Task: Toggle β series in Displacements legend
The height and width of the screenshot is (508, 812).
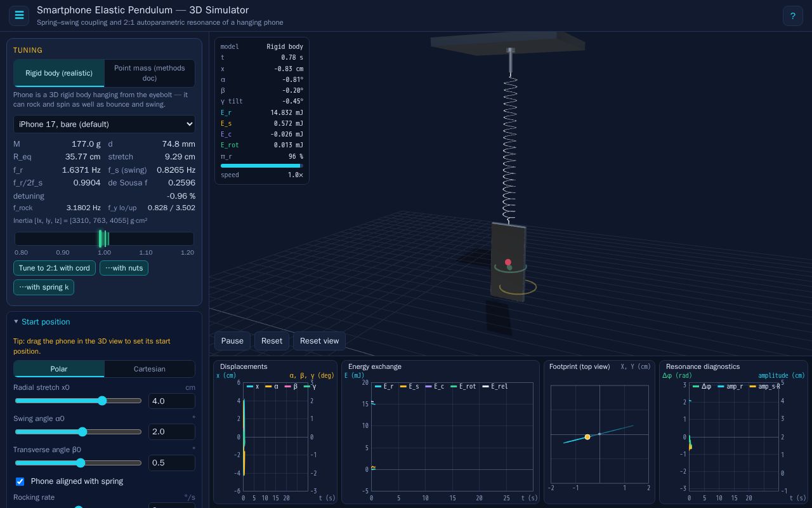Action: click(x=291, y=386)
